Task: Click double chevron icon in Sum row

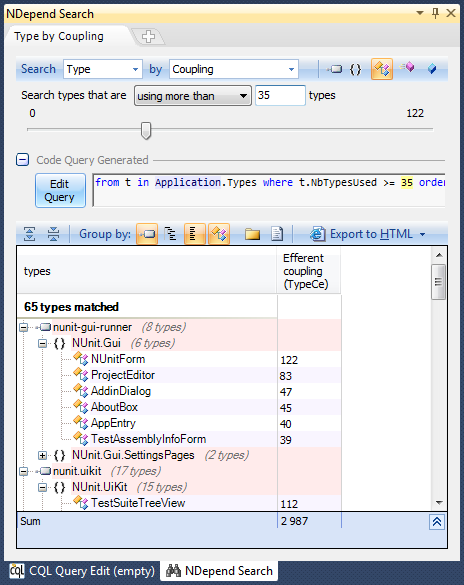Action: 437,522
